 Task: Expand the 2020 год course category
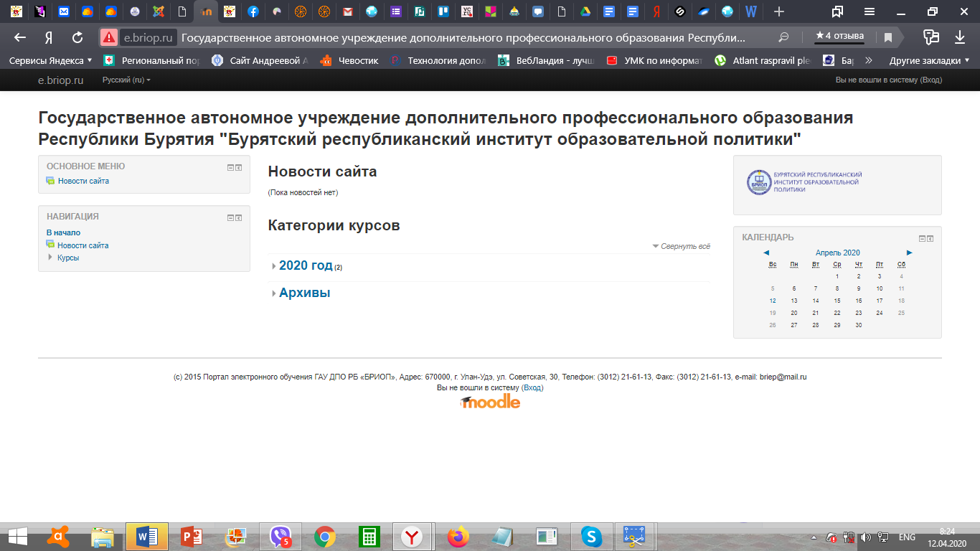coord(306,266)
